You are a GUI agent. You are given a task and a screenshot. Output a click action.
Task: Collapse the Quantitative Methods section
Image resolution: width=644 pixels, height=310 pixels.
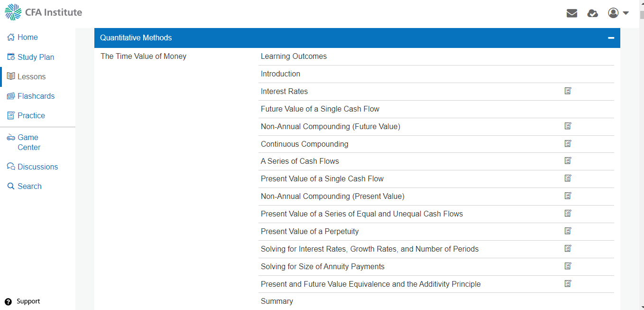point(611,38)
